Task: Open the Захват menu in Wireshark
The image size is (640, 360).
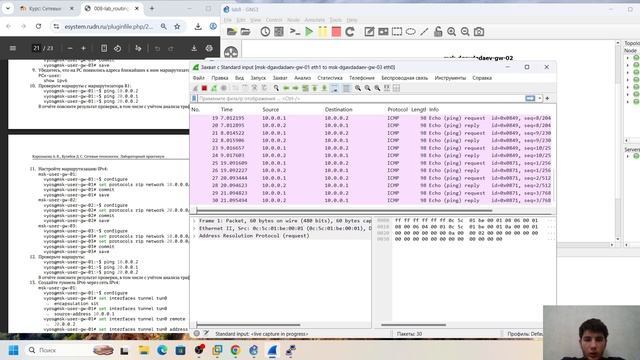Action: click(x=280, y=78)
